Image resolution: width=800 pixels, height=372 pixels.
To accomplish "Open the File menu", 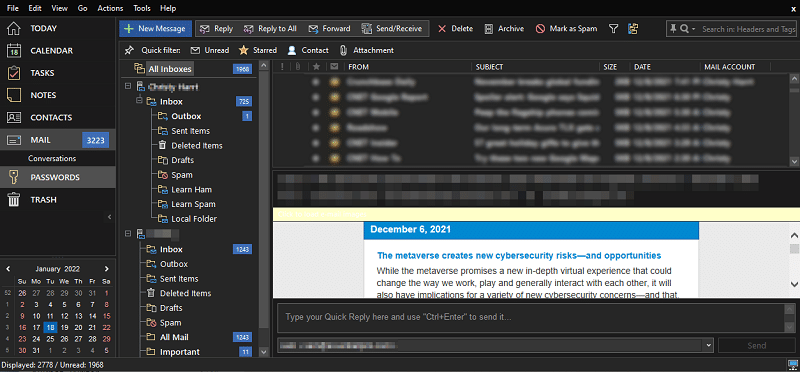I will coord(13,8).
